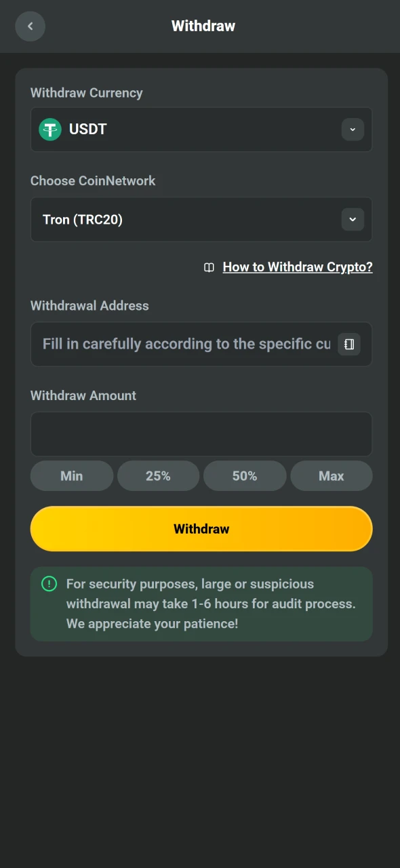
Task: Click the paste icon in address field
Action: [x=348, y=344]
